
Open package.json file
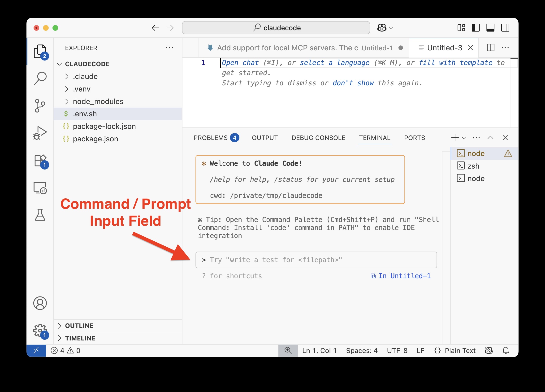pyautogui.click(x=118, y=139)
